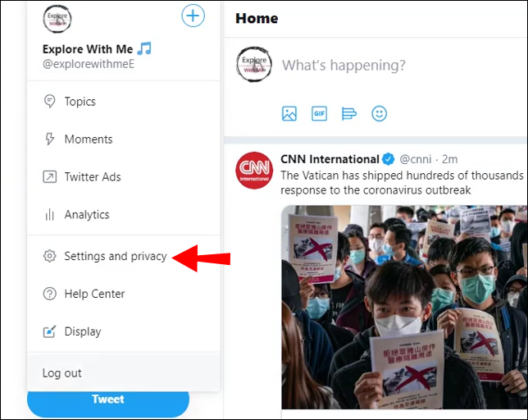This screenshot has height=420, width=528.
Task: Type in the What's happening field
Action: pos(344,66)
